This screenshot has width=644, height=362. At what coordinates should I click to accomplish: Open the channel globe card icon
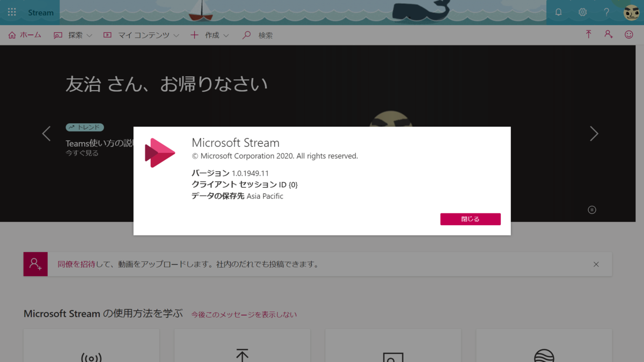point(544,356)
